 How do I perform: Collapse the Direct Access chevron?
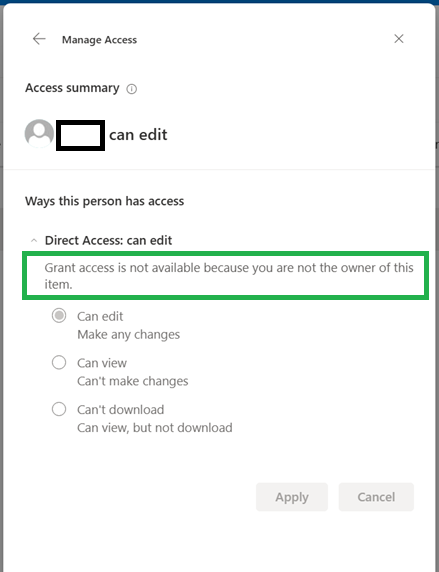pyautogui.click(x=34, y=240)
